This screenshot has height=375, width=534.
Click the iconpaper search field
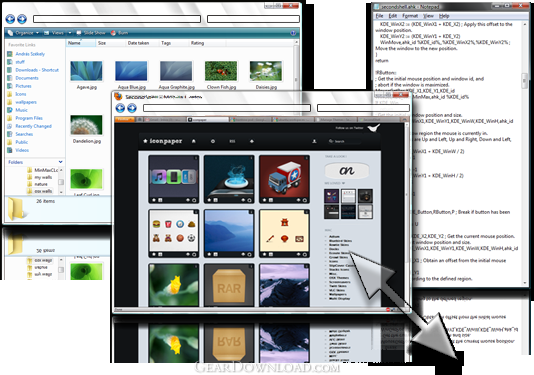click(344, 141)
